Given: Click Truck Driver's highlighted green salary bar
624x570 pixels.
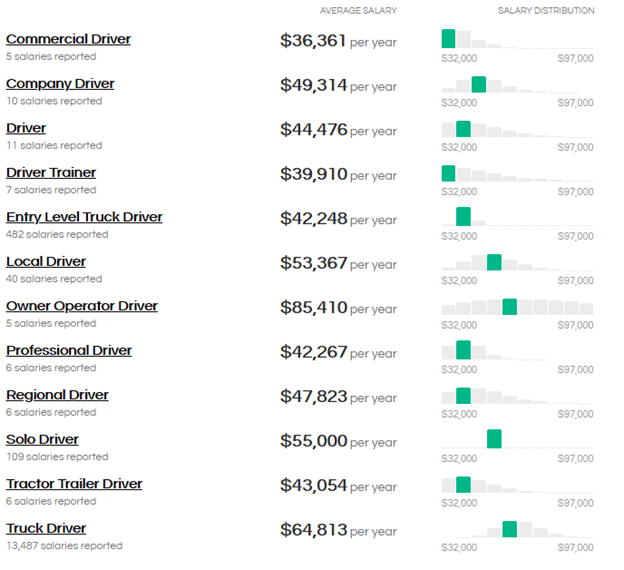Looking at the screenshot, I should tap(509, 528).
